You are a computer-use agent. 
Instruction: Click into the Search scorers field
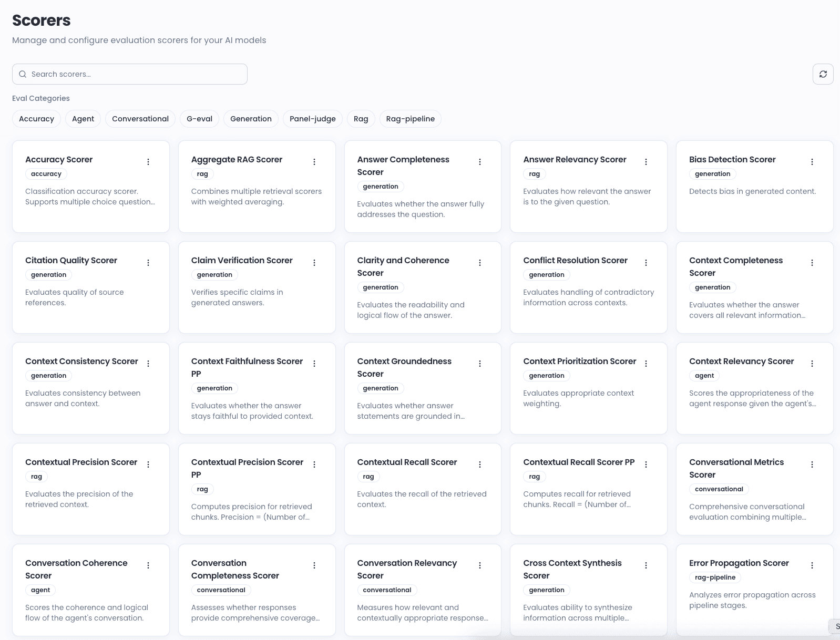coord(137,74)
